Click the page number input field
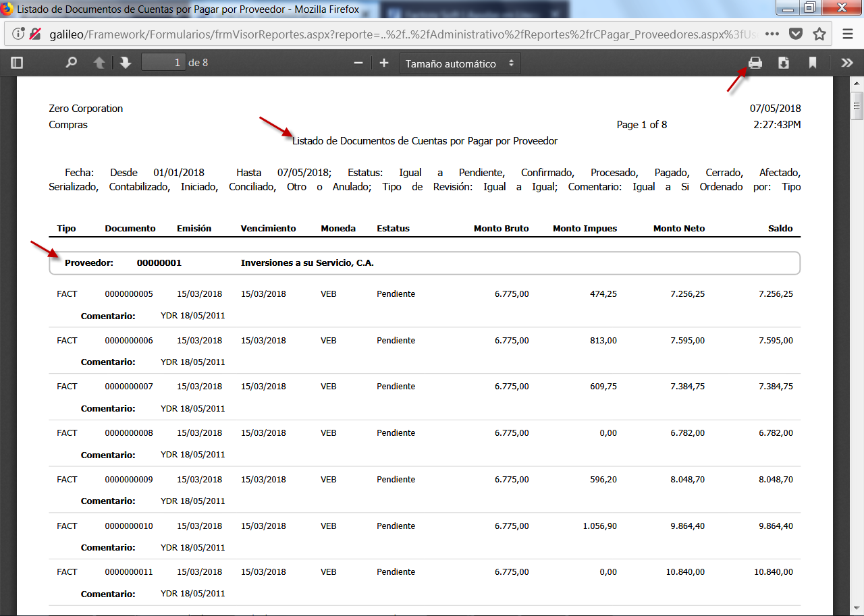This screenshot has height=616, width=864. pyautogui.click(x=163, y=63)
